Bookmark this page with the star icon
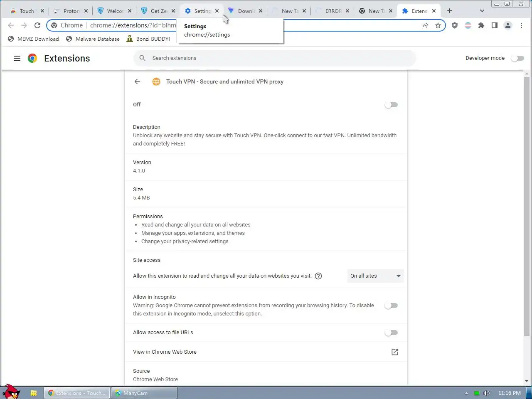Image resolution: width=532 pixels, height=399 pixels. [438, 25]
